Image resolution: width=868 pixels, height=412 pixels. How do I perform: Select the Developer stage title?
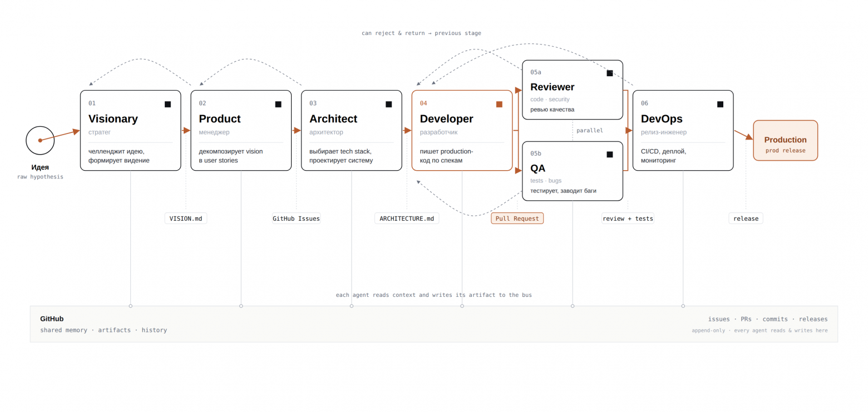point(446,119)
